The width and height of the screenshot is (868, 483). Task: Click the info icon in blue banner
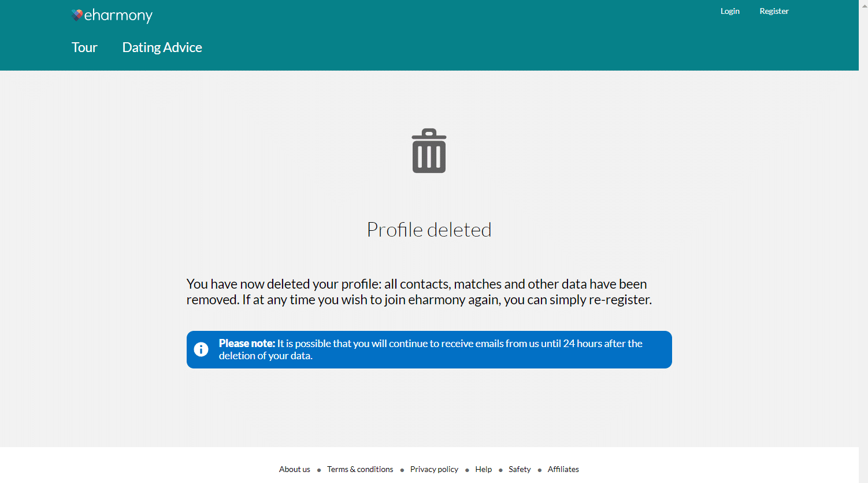click(201, 349)
